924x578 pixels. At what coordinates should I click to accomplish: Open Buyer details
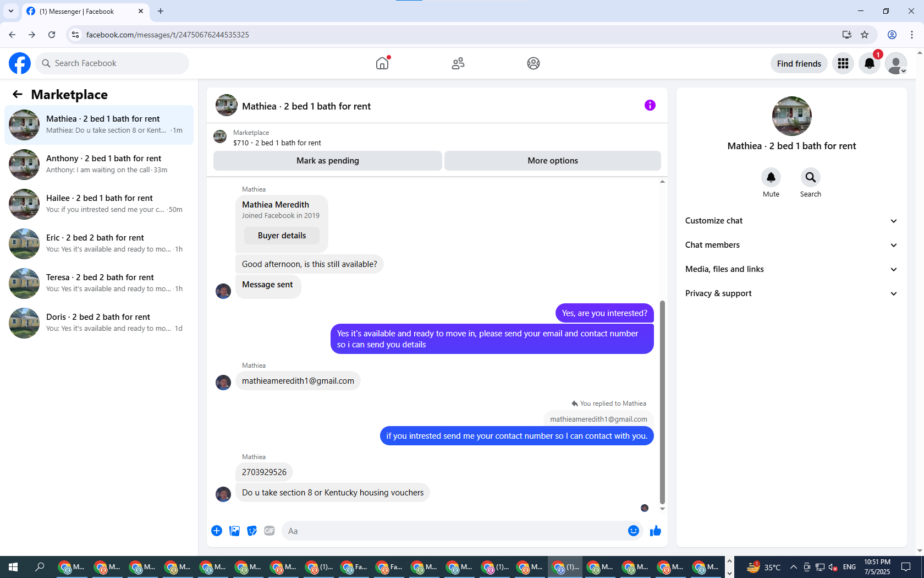(282, 236)
